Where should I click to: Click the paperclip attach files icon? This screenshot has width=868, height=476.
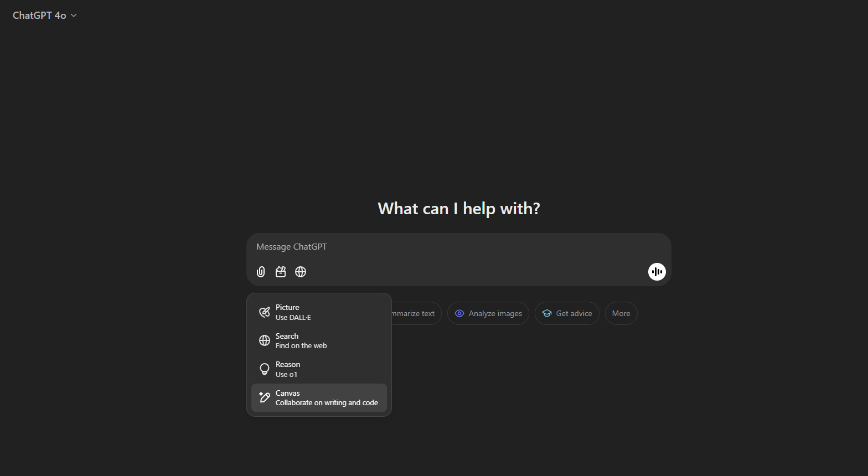pos(261,272)
